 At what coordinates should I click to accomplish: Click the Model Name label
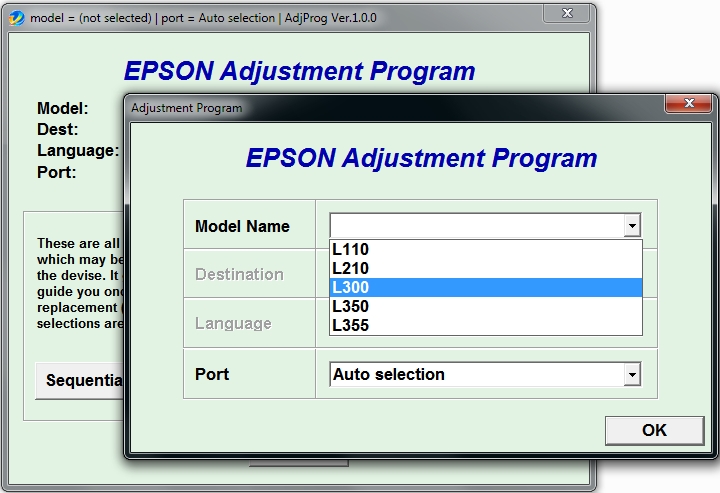click(242, 226)
